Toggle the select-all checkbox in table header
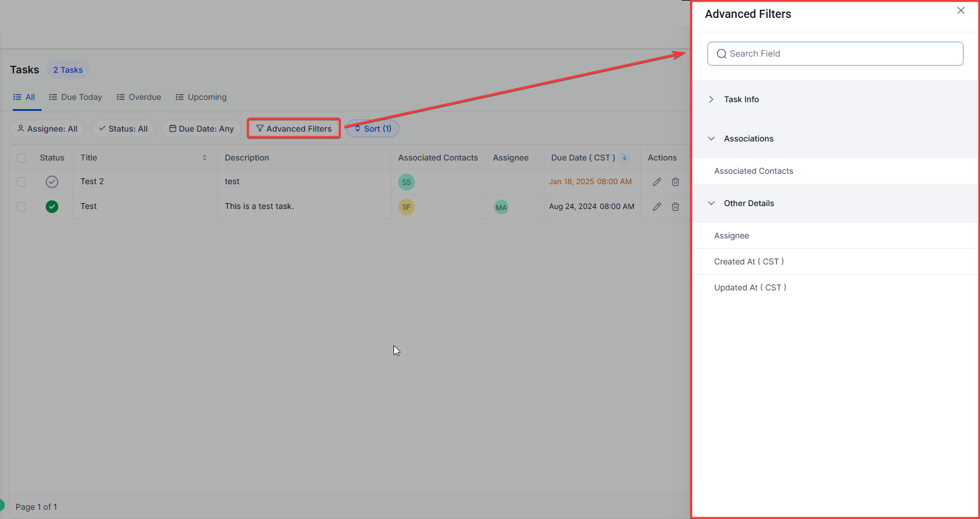Viewport: 980px width, 519px height. [x=21, y=158]
